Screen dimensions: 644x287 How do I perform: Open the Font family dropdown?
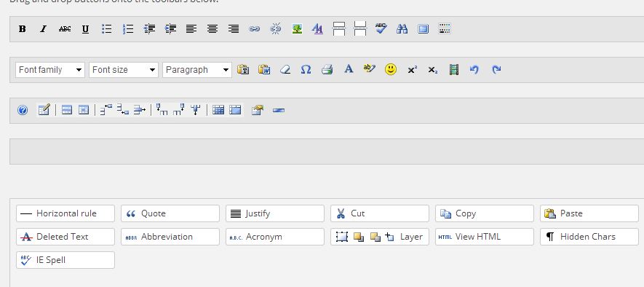point(50,70)
